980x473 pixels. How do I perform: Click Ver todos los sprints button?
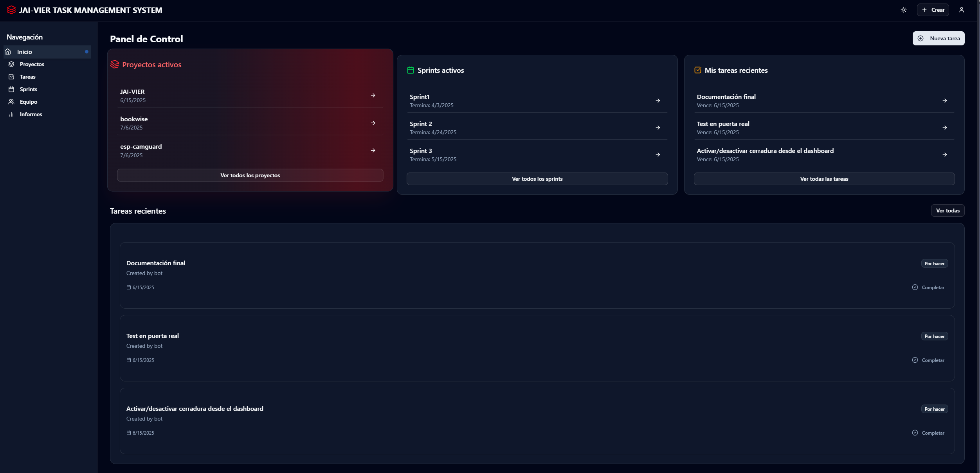tap(537, 179)
